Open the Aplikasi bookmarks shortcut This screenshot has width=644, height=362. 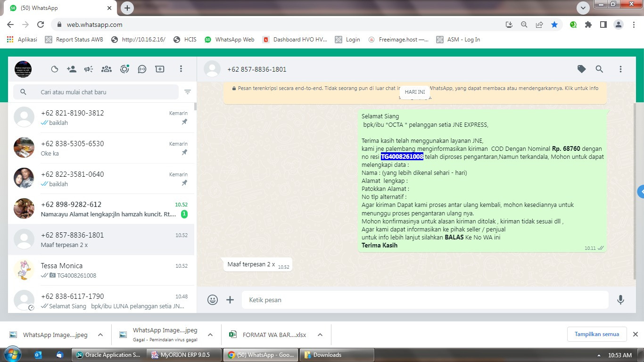[22, 40]
